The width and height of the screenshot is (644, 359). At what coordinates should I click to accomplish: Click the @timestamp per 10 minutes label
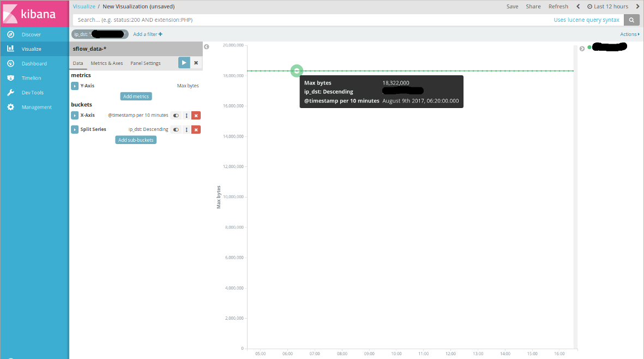point(138,116)
